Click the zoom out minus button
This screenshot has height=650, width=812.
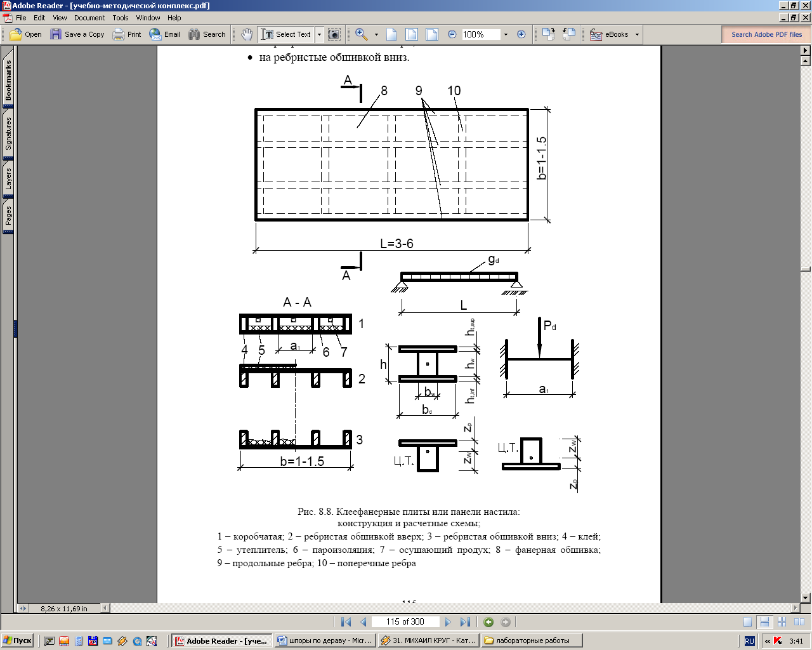coord(452,34)
